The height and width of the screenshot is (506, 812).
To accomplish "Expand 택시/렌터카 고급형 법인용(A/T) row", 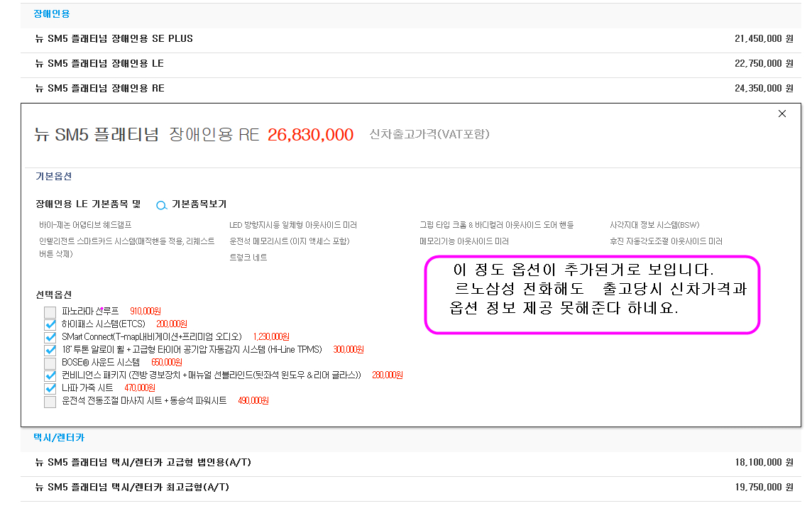I will coord(143,463).
